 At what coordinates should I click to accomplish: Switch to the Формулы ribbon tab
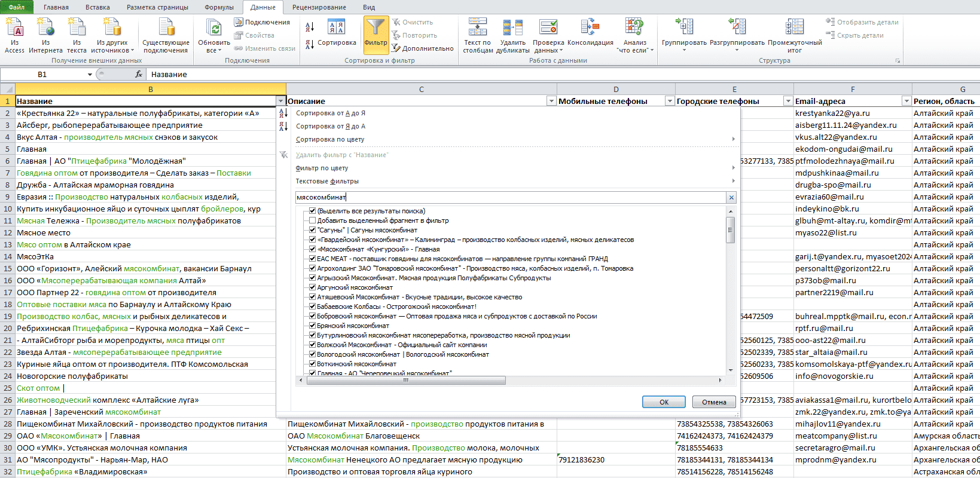[219, 7]
